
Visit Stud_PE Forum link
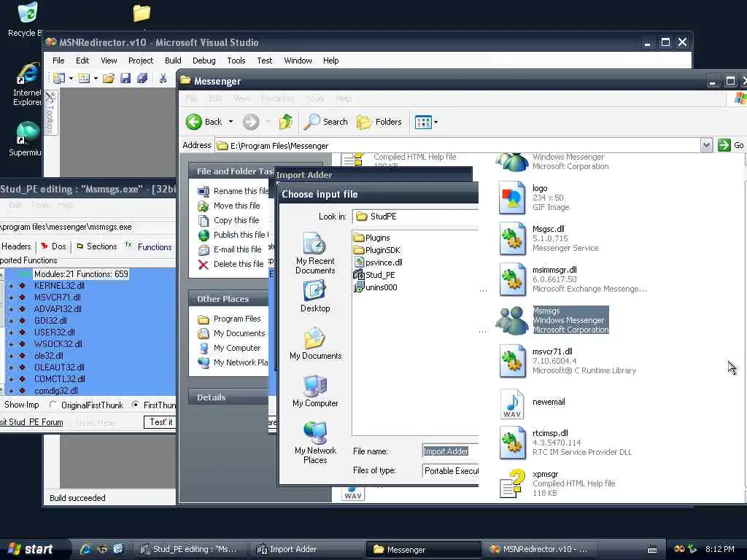pos(32,422)
